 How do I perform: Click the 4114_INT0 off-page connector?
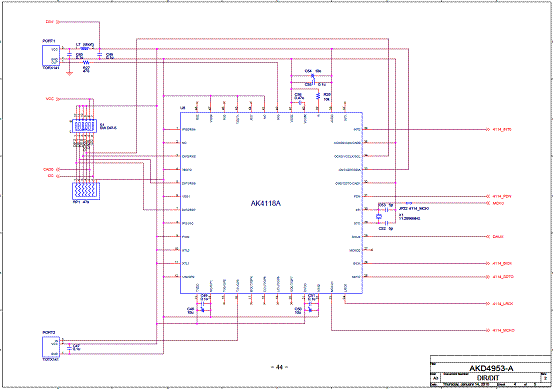click(x=499, y=130)
